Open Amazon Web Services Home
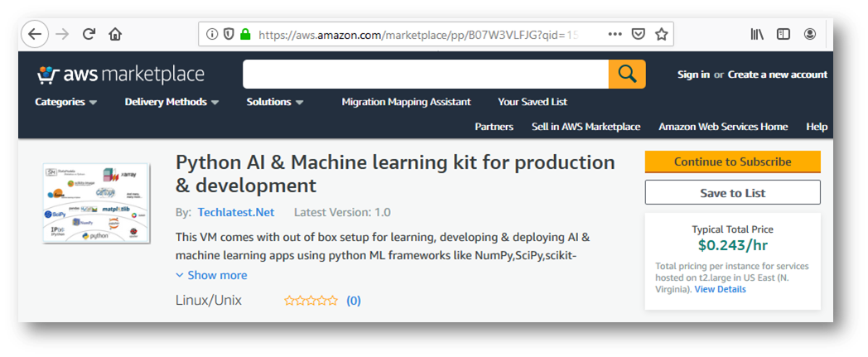 (x=723, y=127)
